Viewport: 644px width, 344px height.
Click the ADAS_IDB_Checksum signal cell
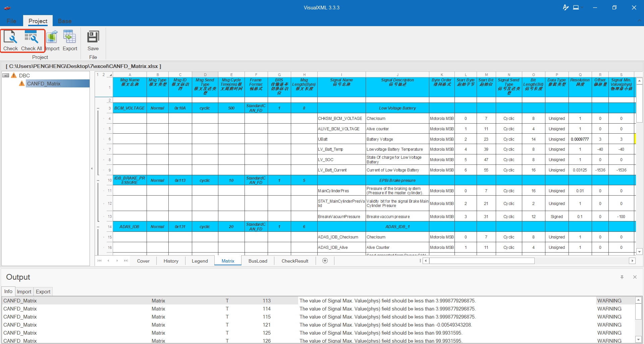[x=341, y=237]
